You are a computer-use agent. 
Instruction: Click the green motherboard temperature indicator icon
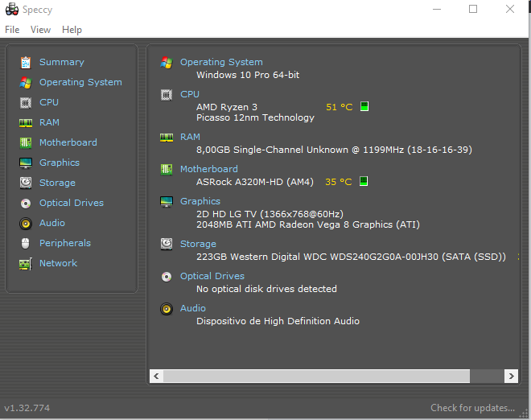pos(364,181)
